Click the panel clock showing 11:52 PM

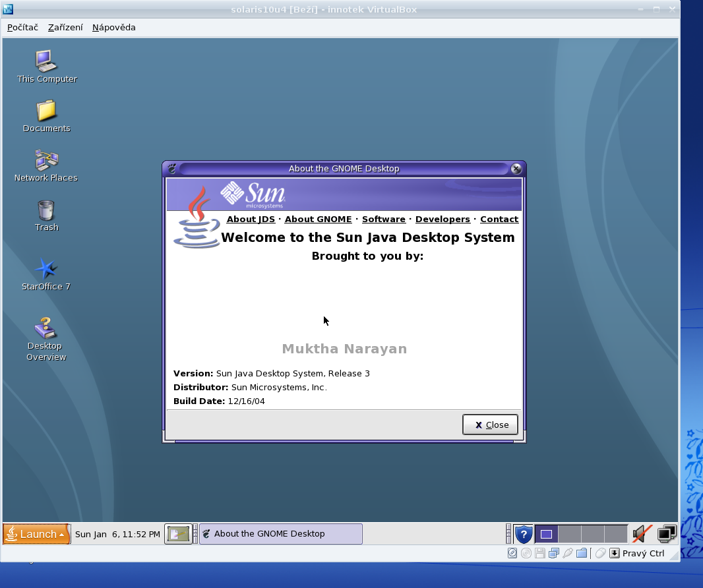[117, 534]
